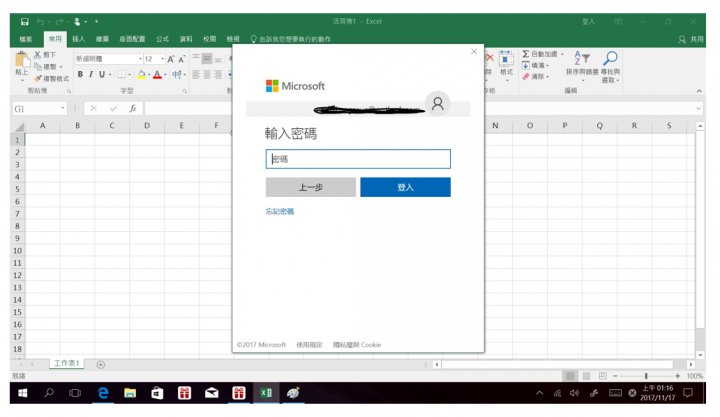Screen dimensions: 720x417
Task: Click the Back (上一步) button
Action: click(x=311, y=187)
